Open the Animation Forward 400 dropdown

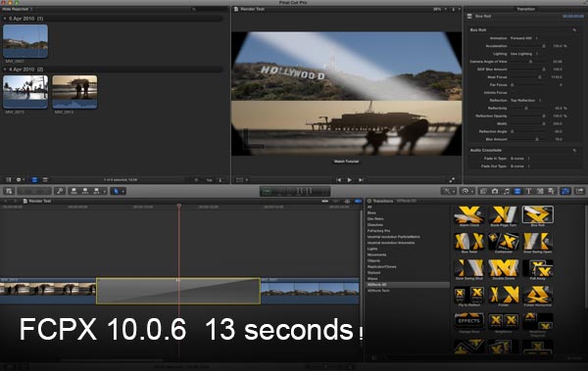524,38
